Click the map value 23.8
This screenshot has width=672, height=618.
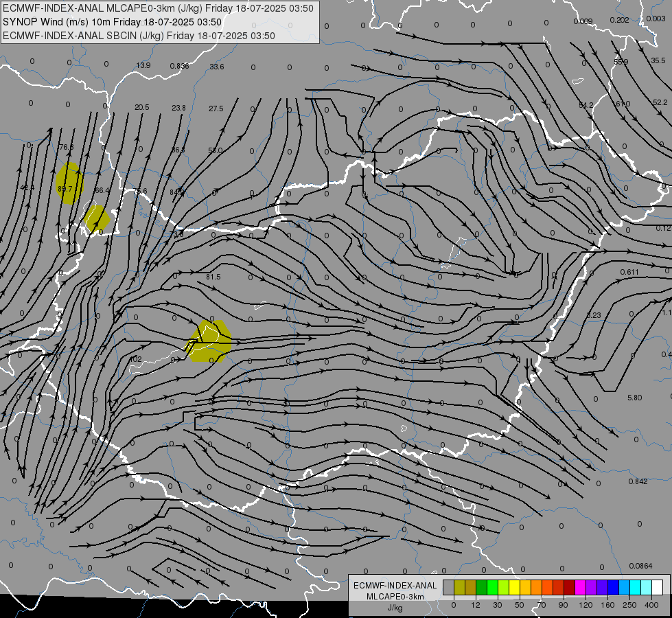[178, 108]
